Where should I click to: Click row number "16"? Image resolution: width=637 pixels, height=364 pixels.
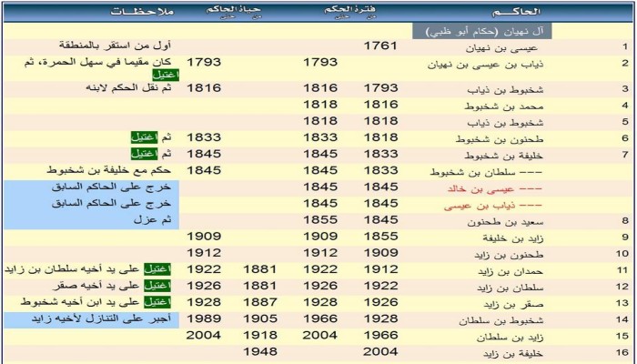point(622,353)
